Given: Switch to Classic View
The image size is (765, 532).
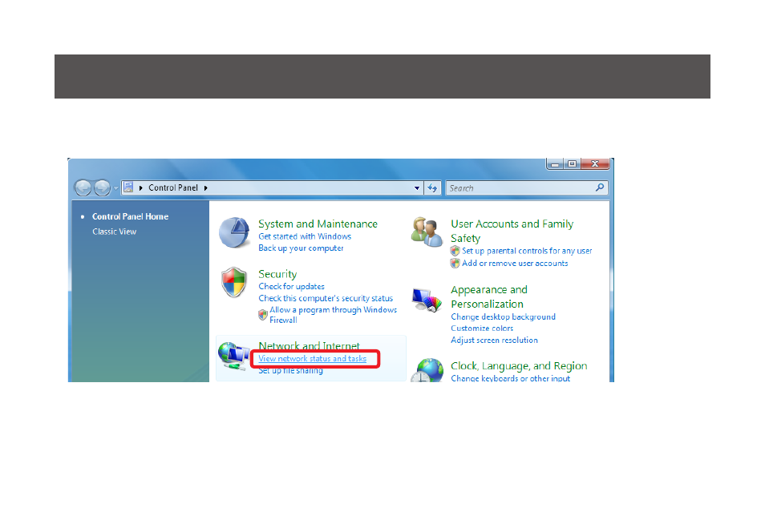Looking at the screenshot, I should tap(114, 232).
